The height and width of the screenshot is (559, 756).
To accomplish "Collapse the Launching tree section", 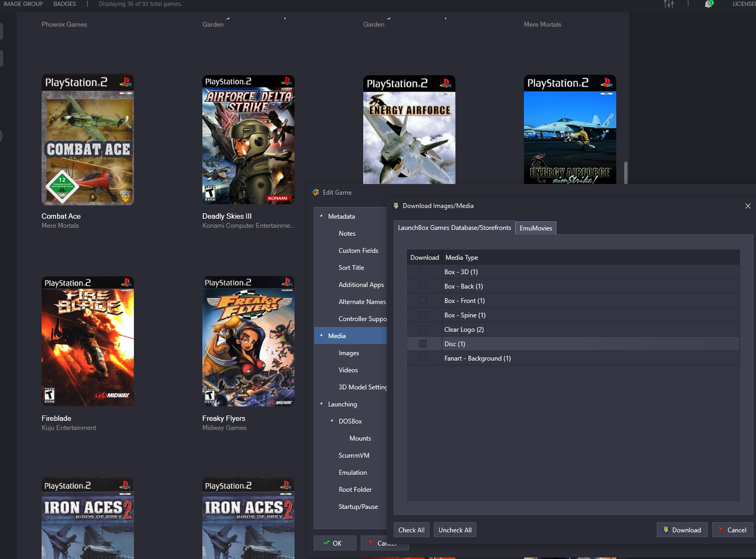I will pos(321,404).
